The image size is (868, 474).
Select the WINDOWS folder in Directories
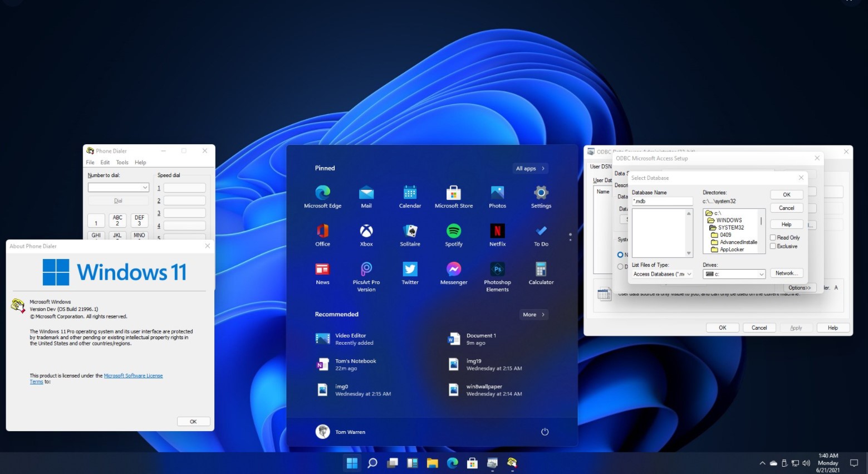click(724, 220)
